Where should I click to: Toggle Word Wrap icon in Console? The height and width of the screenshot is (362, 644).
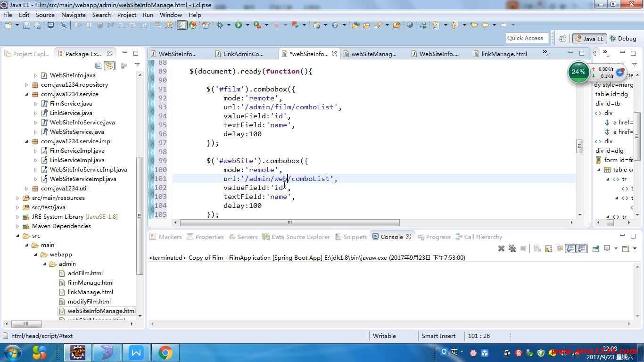559,248
